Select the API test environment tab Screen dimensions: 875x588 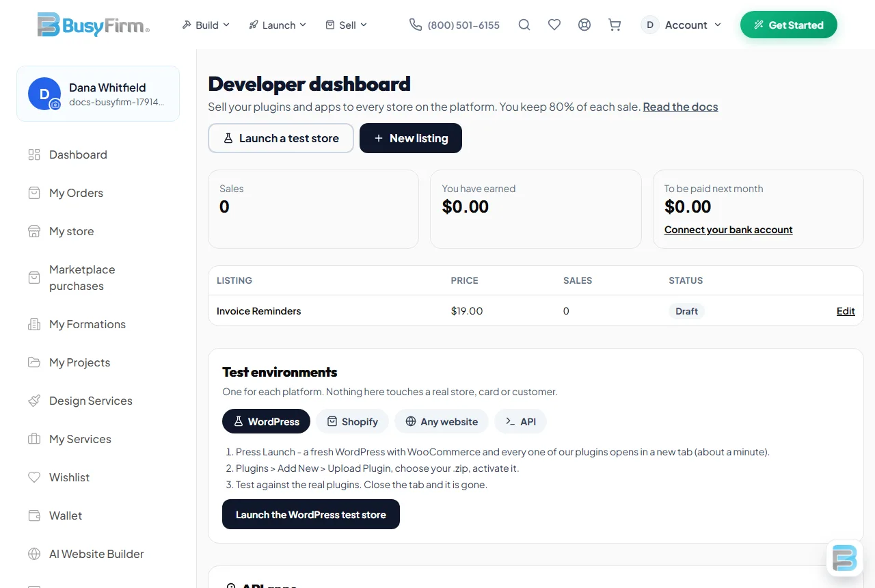[520, 421]
